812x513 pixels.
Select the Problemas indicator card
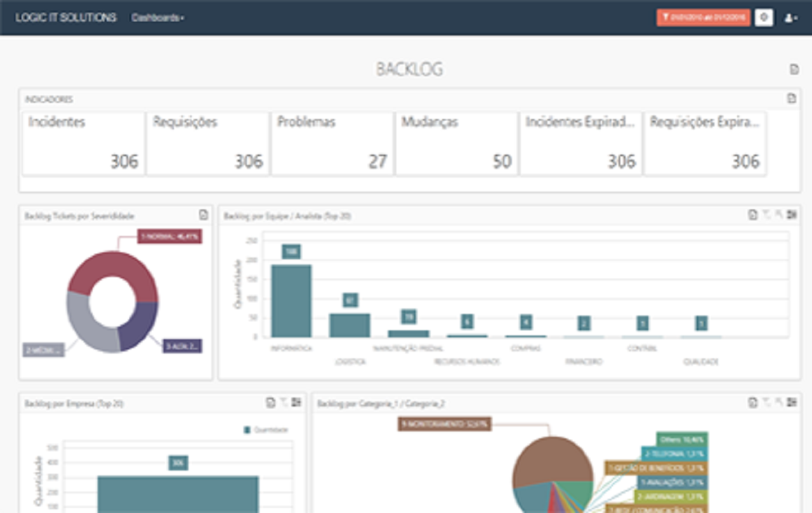pyautogui.click(x=332, y=143)
